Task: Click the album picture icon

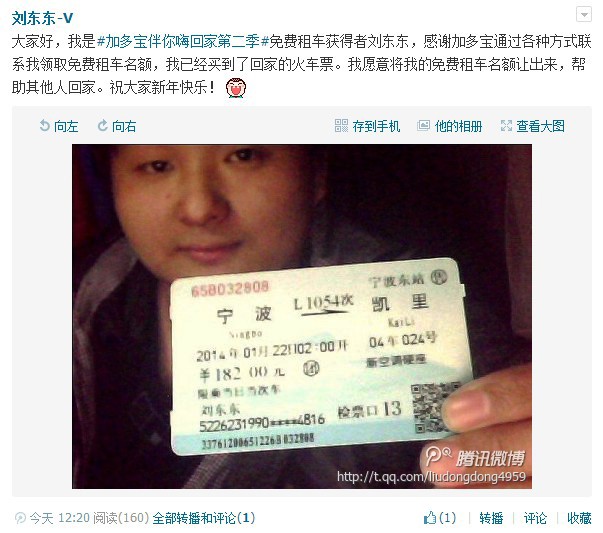Action: pos(423,126)
